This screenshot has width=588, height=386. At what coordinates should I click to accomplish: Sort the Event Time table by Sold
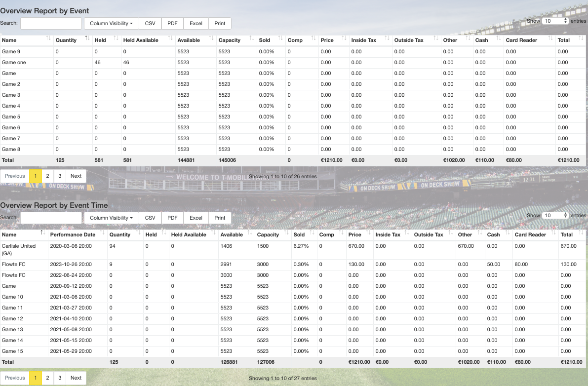click(x=304, y=234)
